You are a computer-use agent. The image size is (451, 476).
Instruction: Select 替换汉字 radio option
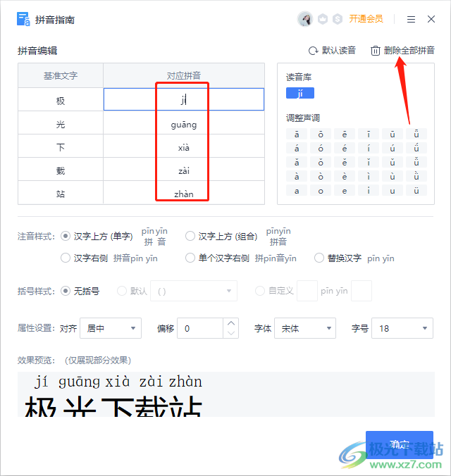tap(319, 258)
